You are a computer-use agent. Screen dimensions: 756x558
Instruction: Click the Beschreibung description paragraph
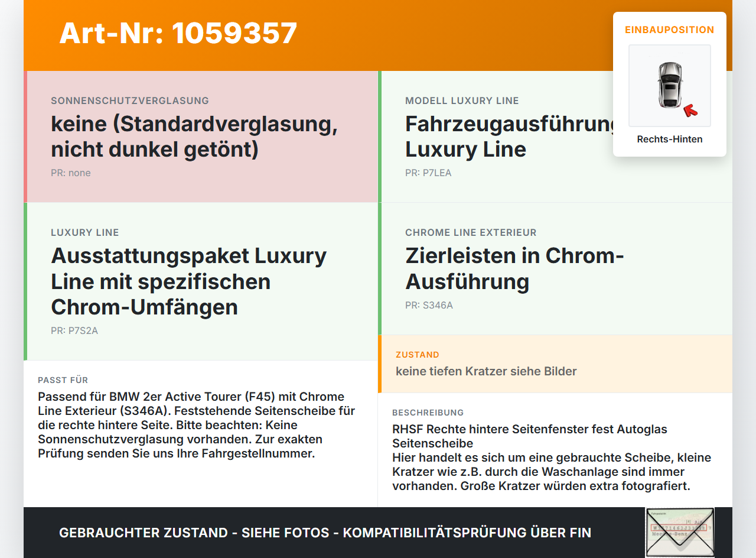(552, 458)
